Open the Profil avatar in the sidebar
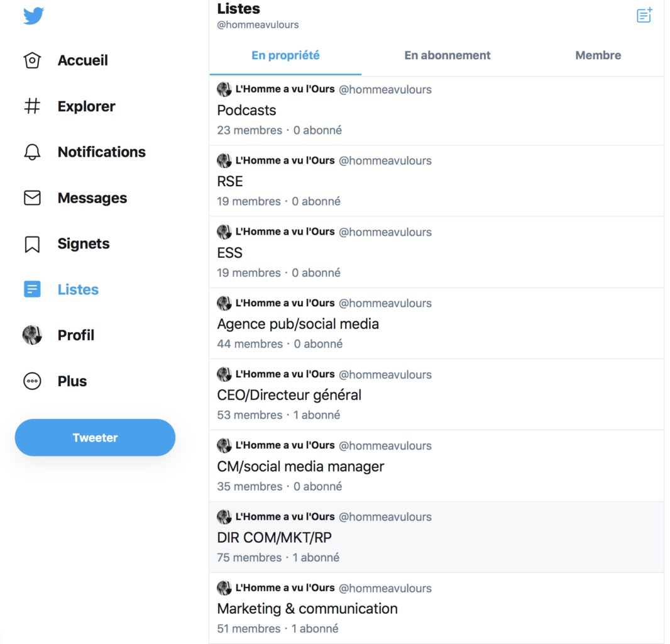This screenshot has width=670, height=644. [x=32, y=335]
